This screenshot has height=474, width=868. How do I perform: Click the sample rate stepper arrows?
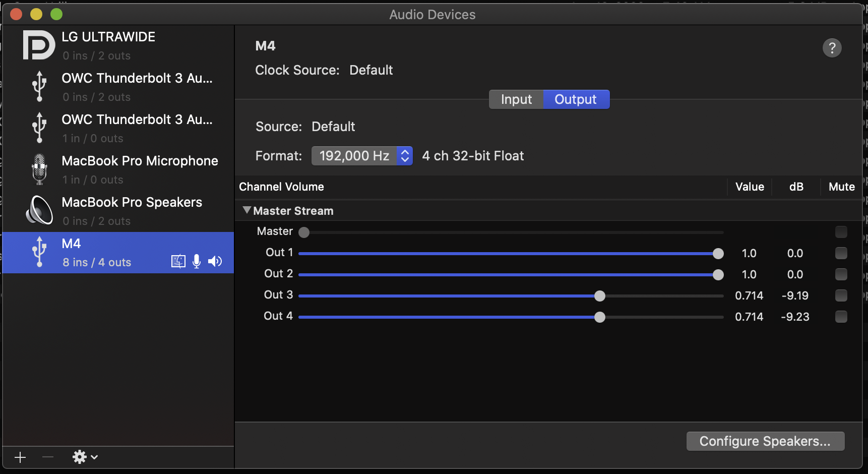coord(405,156)
